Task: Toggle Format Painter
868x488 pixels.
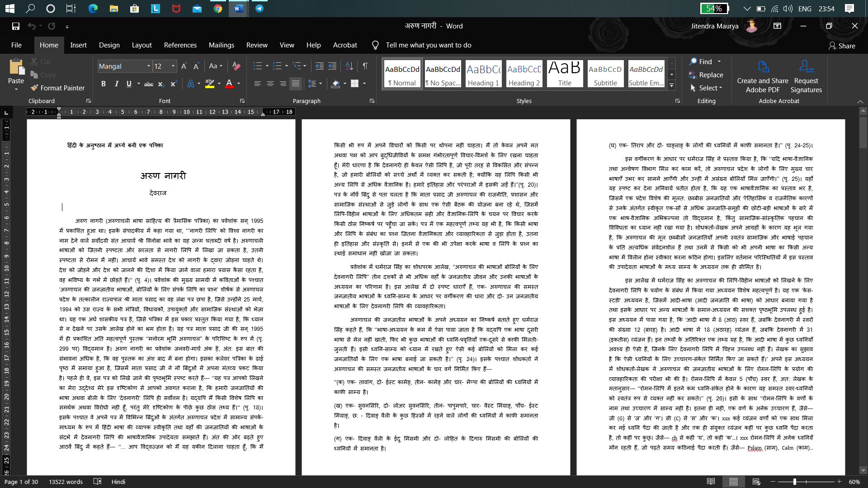Action: coord(57,88)
